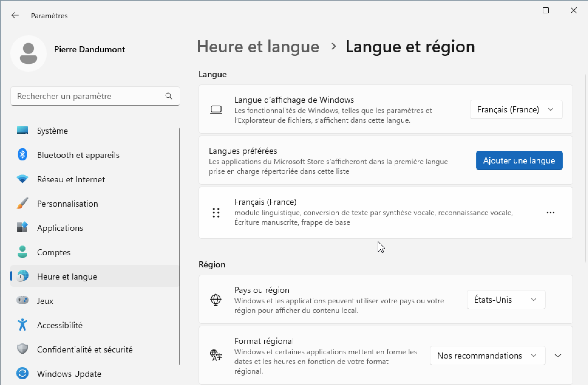Select Heure et langue in sidebar
This screenshot has width=588, height=385.
point(95,276)
